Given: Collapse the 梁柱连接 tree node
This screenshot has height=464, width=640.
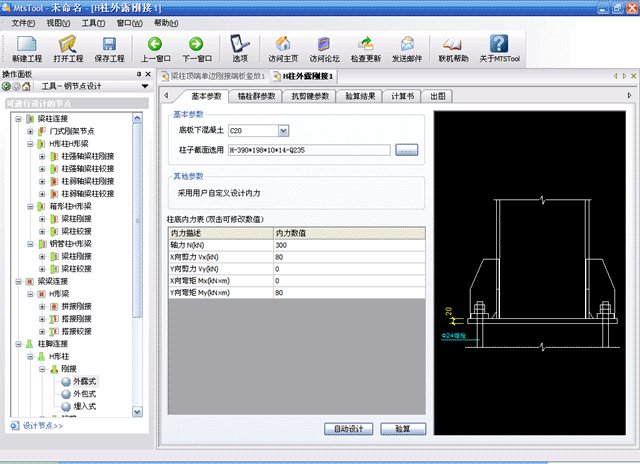Looking at the screenshot, I should coord(18,119).
